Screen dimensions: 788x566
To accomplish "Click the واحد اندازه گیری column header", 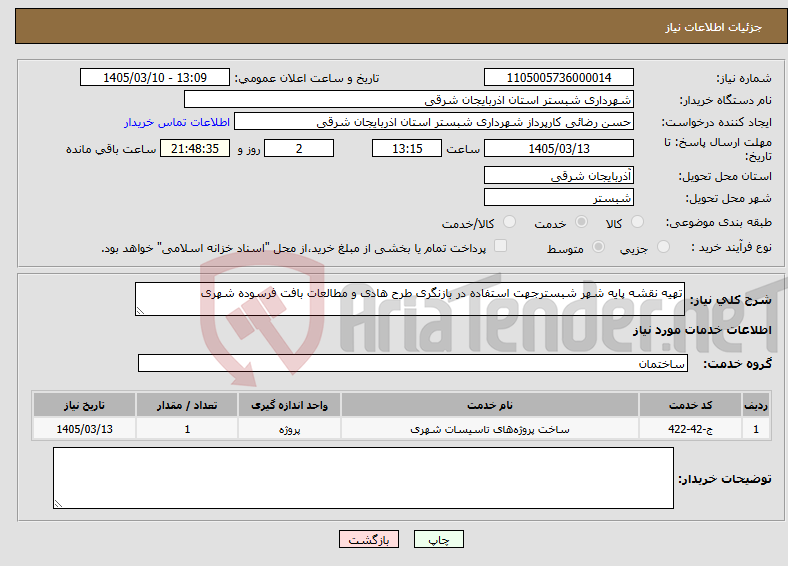I will (289, 405).
